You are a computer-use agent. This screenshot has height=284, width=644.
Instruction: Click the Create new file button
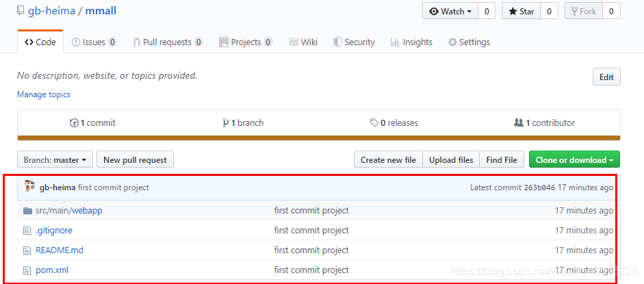pyautogui.click(x=388, y=159)
